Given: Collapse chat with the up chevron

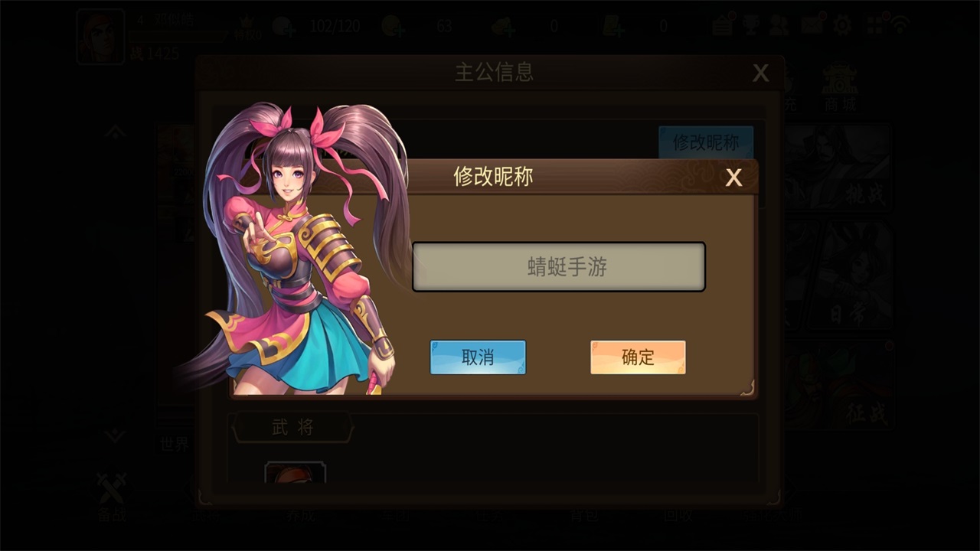Looking at the screenshot, I should click(x=115, y=132).
